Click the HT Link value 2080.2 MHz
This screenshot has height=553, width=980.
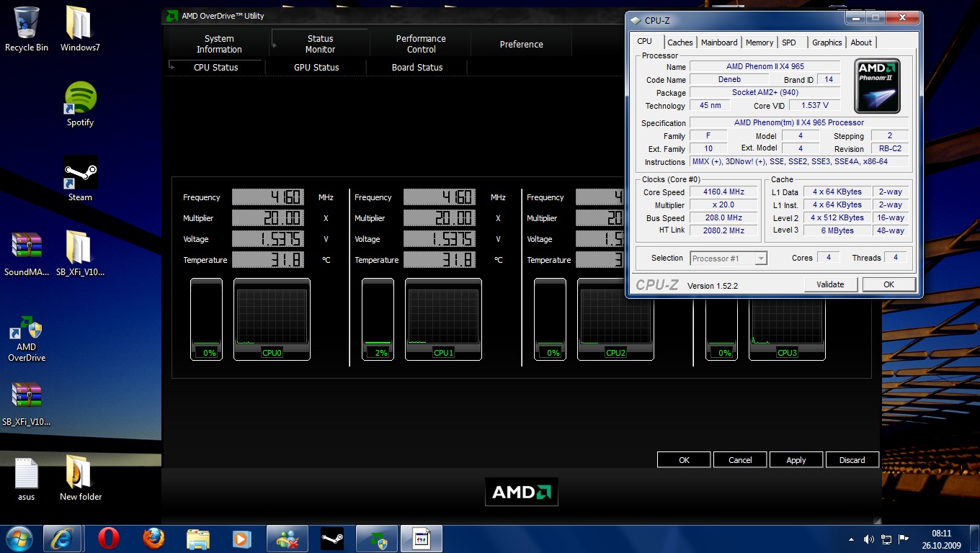point(723,230)
